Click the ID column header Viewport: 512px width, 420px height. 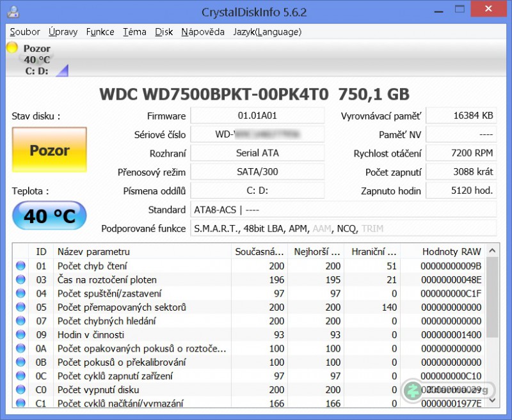click(x=41, y=251)
